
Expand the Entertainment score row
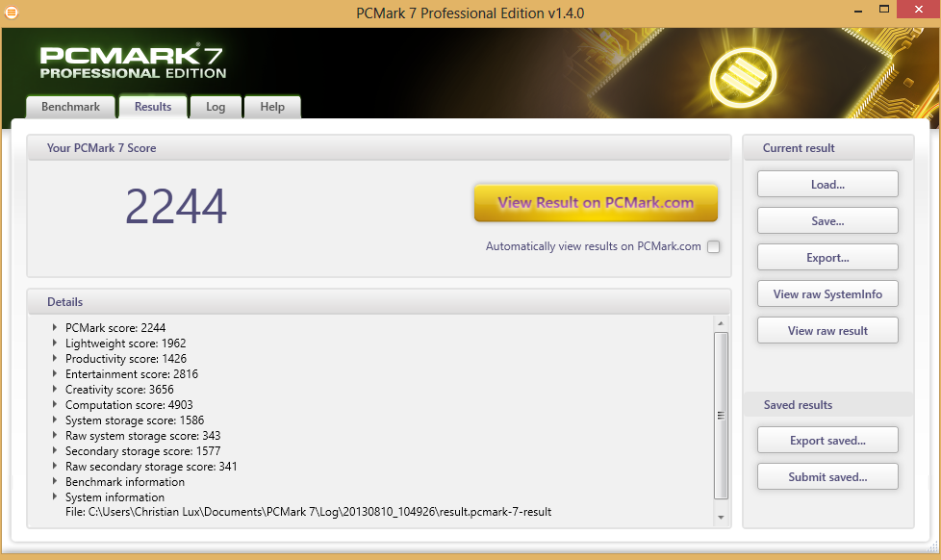click(55, 374)
